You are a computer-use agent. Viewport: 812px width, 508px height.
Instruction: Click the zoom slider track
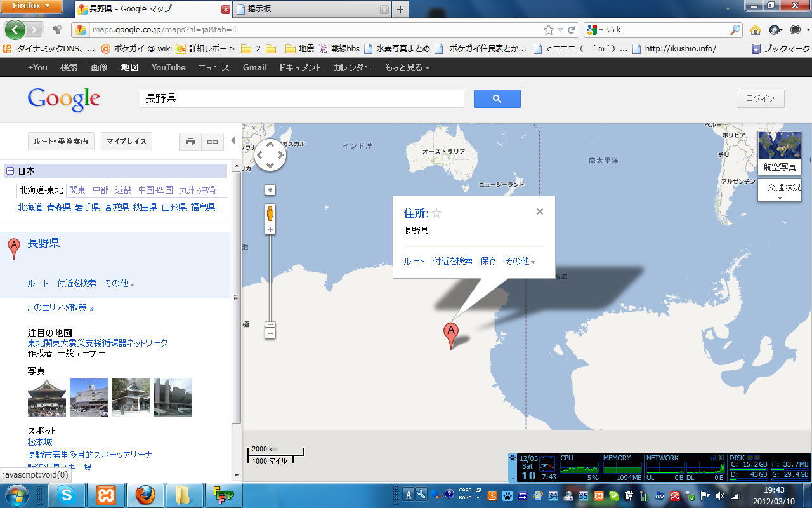click(270, 279)
